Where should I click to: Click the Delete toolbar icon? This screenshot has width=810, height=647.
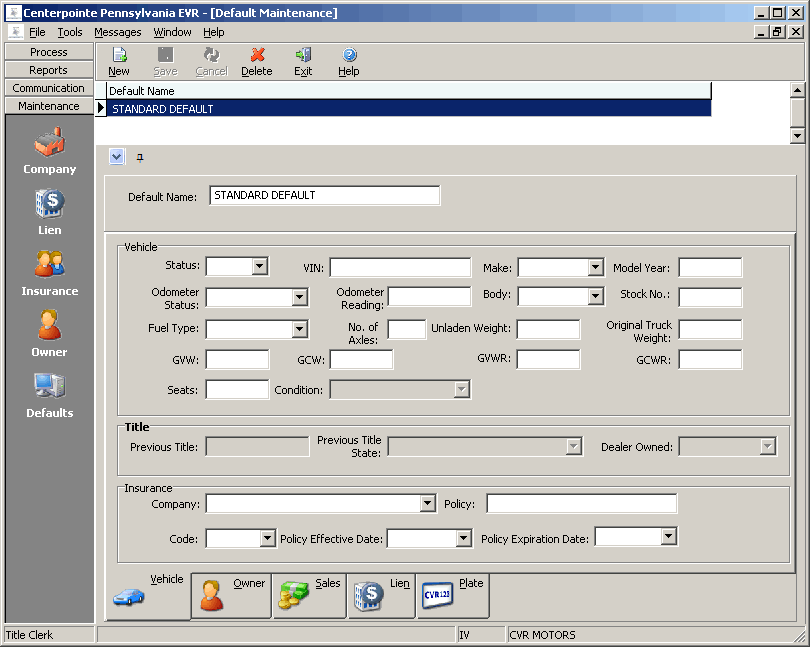(257, 62)
